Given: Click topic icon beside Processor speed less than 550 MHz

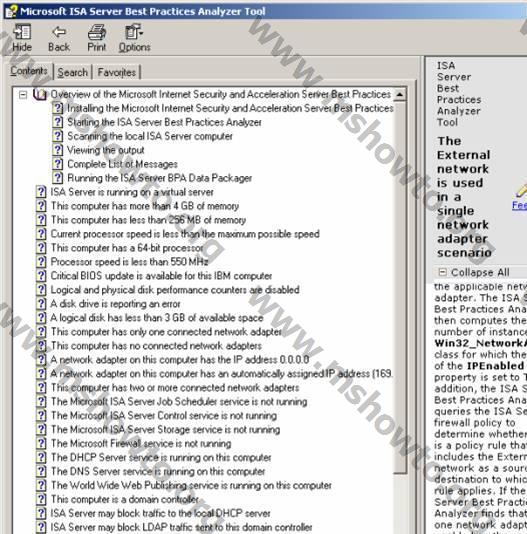Looking at the screenshot, I should pyautogui.click(x=41, y=262).
